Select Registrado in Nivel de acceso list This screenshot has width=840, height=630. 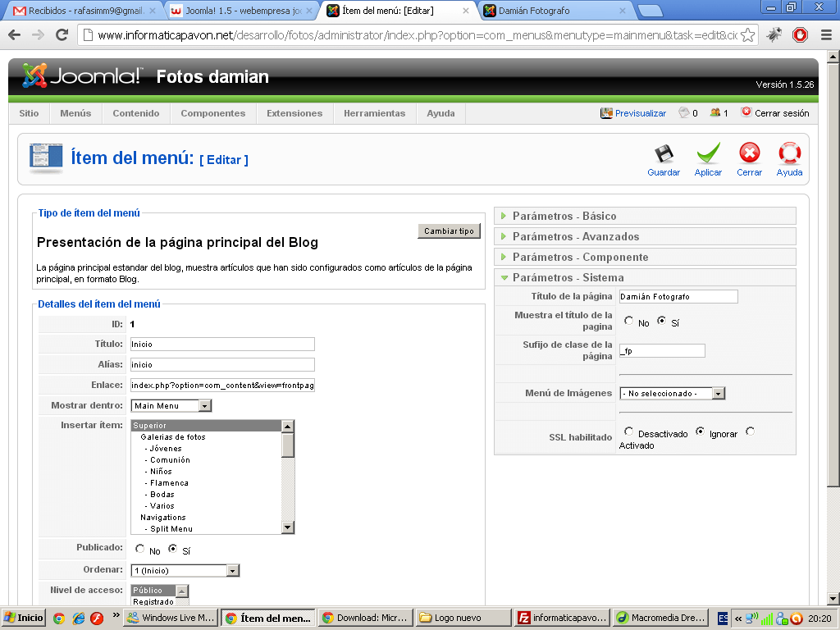click(x=153, y=601)
